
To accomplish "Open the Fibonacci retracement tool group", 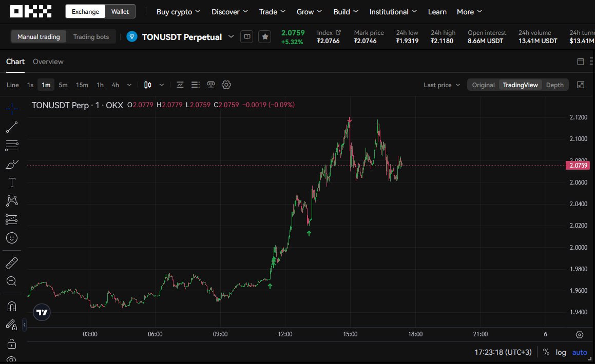I will point(12,146).
